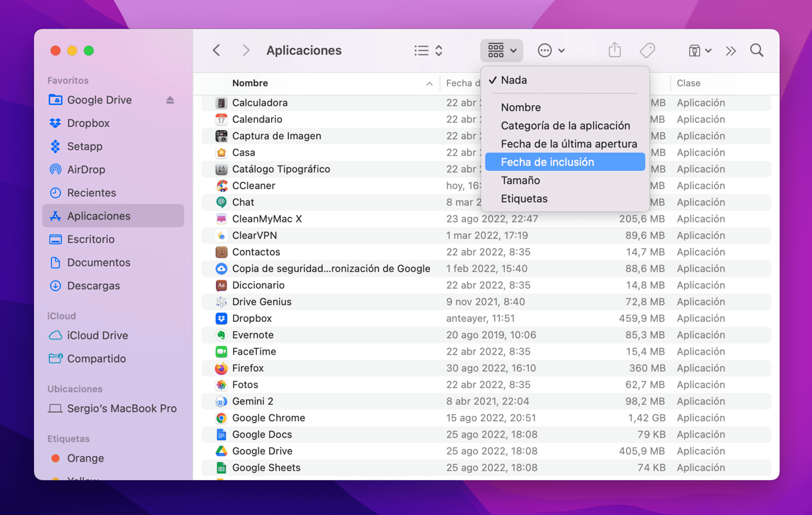Select the FaceTime app icon
Screen dimensions: 812x515
tap(221, 351)
